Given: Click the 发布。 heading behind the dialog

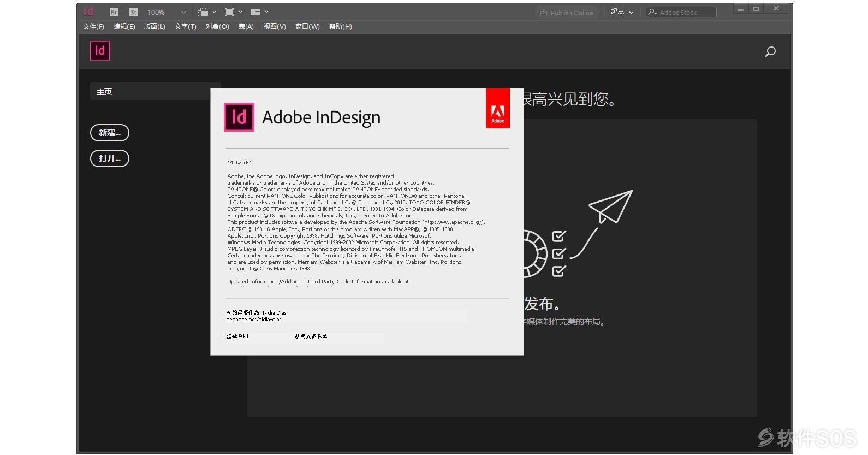Looking at the screenshot, I should pyautogui.click(x=542, y=304).
